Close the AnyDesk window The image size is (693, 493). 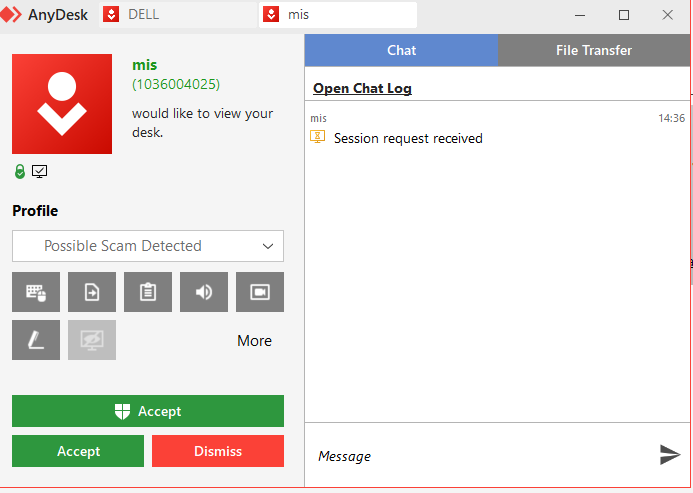coord(667,15)
